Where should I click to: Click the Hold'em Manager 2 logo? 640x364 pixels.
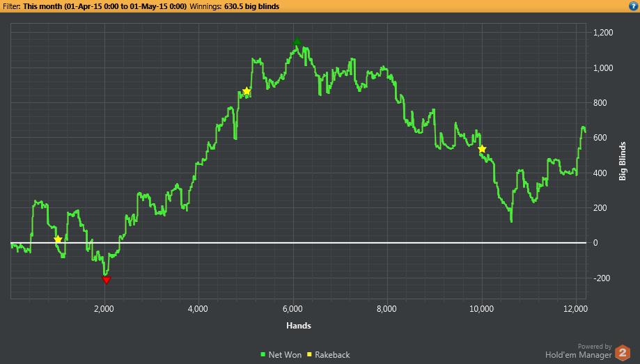623,353
